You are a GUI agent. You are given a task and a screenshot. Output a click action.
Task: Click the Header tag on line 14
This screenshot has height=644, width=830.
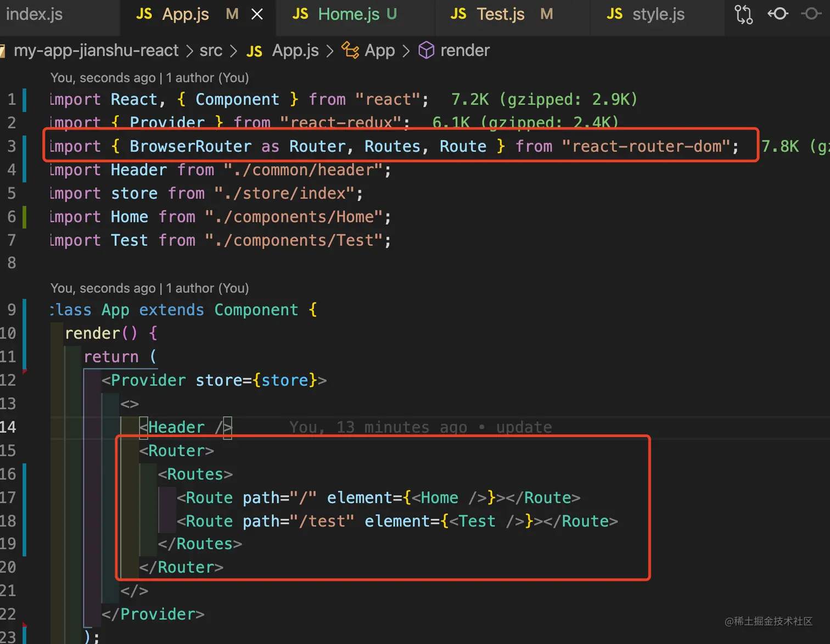pos(186,427)
